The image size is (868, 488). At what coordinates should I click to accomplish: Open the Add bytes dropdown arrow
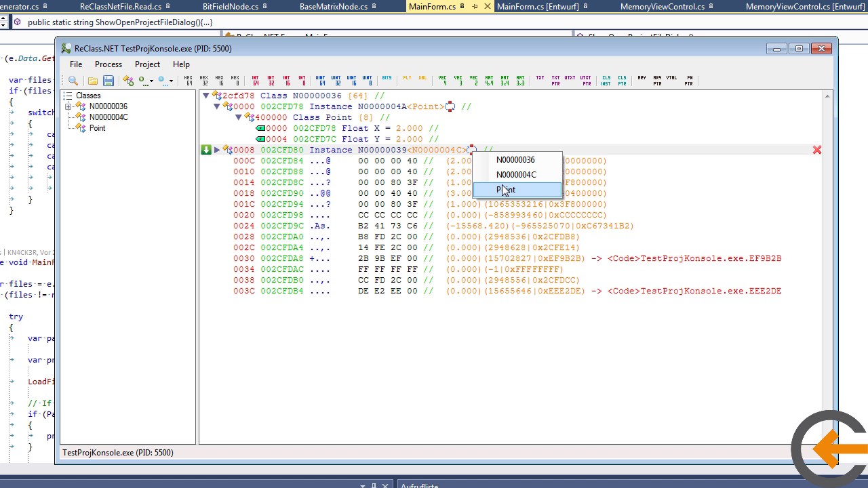151,81
